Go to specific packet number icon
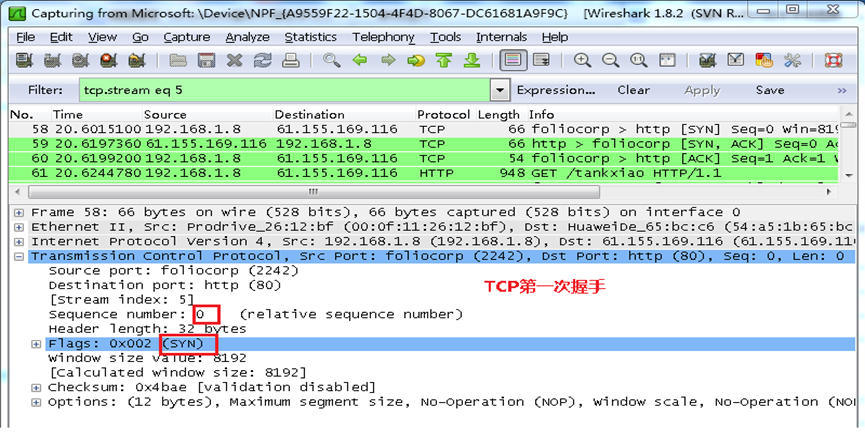Viewport: 865px width, 434px height. click(417, 60)
